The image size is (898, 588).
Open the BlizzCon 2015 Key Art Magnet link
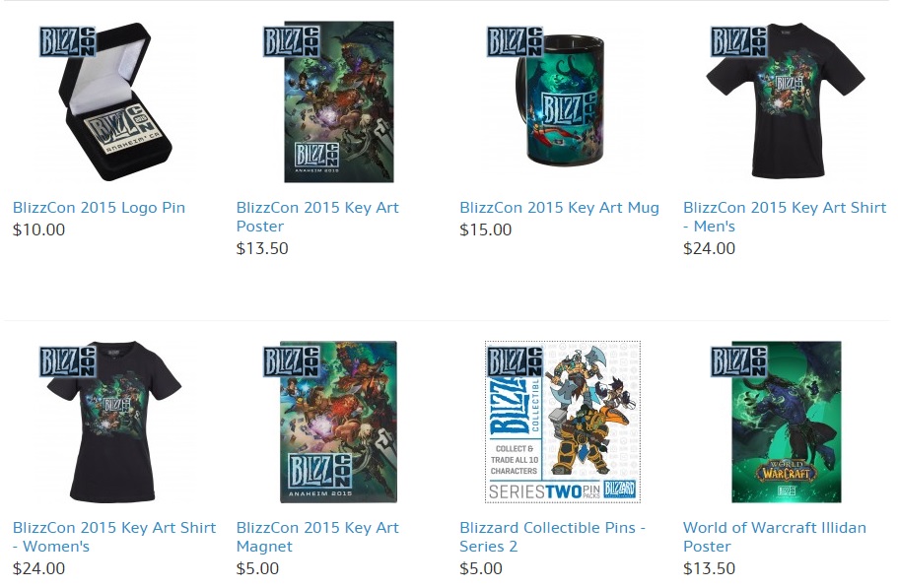(x=317, y=537)
